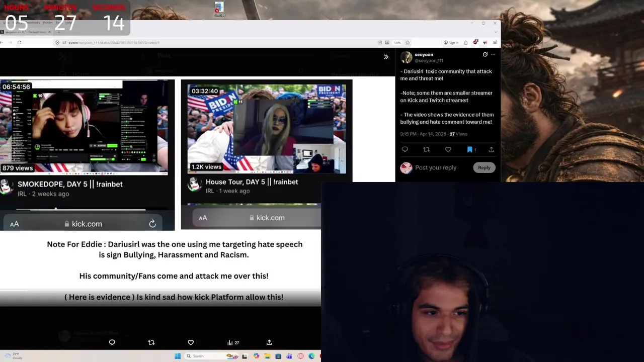Click the reply icon under the post text
Screen dimensions: 644x362
tap(405, 149)
